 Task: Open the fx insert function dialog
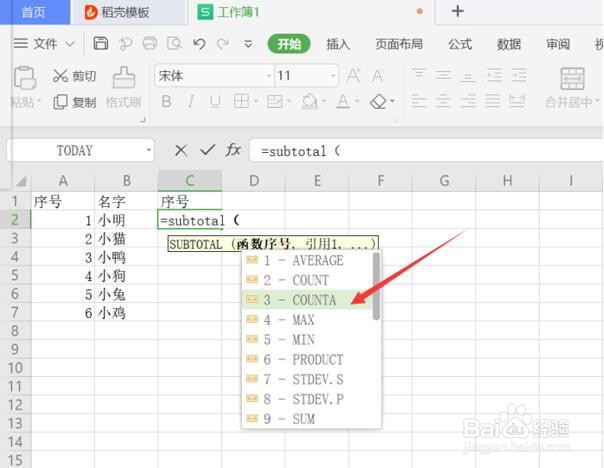pos(233,150)
